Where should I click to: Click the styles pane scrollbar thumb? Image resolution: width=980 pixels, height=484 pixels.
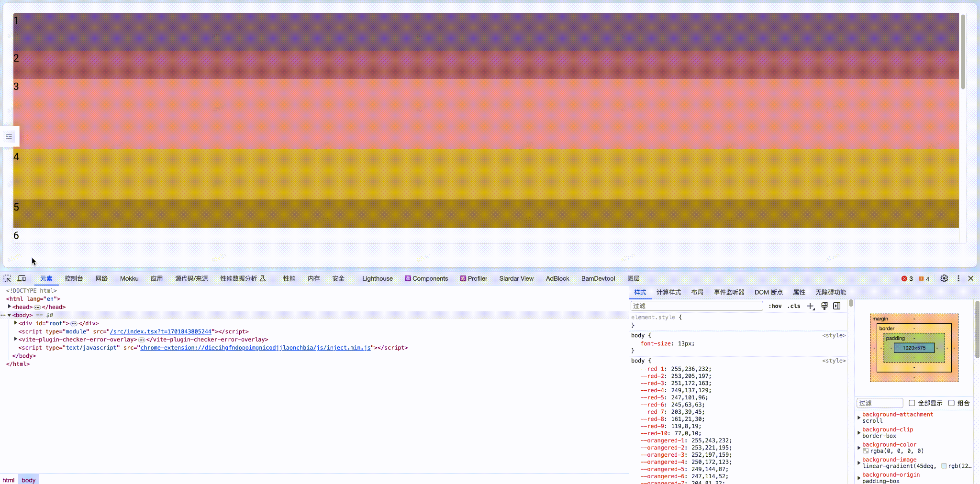851,303
